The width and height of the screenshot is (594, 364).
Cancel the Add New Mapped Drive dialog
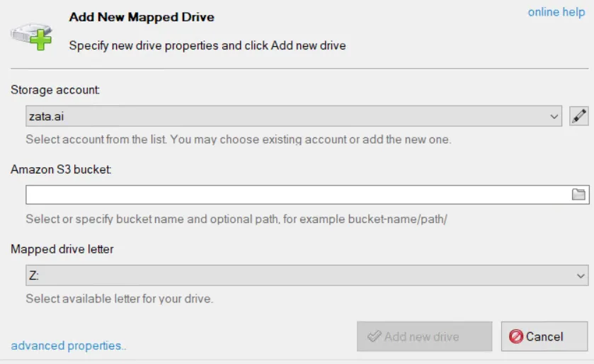[544, 336]
